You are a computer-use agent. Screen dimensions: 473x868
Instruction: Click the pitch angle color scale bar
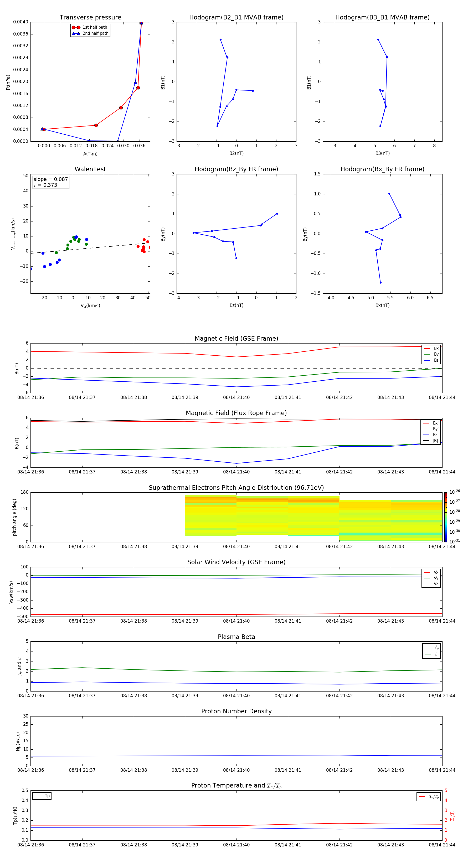(x=446, y=517)
